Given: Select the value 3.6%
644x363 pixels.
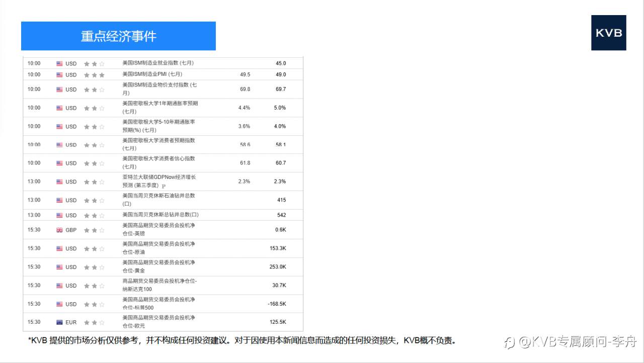Looking at the screenshot, I should (x=244, y=126).
